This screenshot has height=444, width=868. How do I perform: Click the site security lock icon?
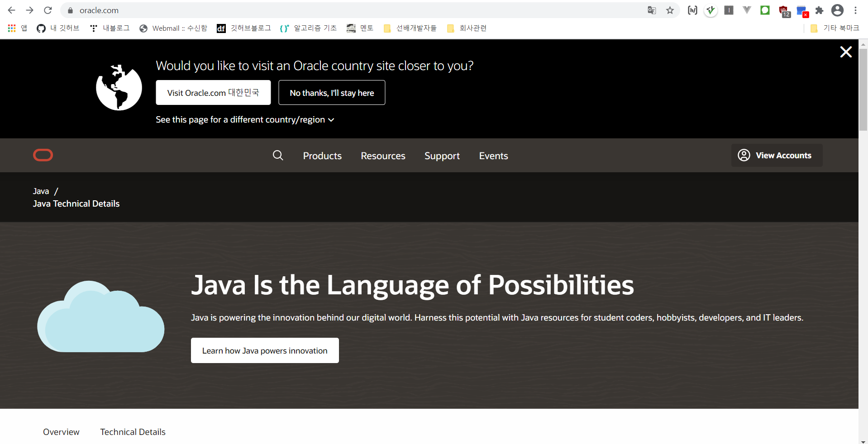[70, 10]
